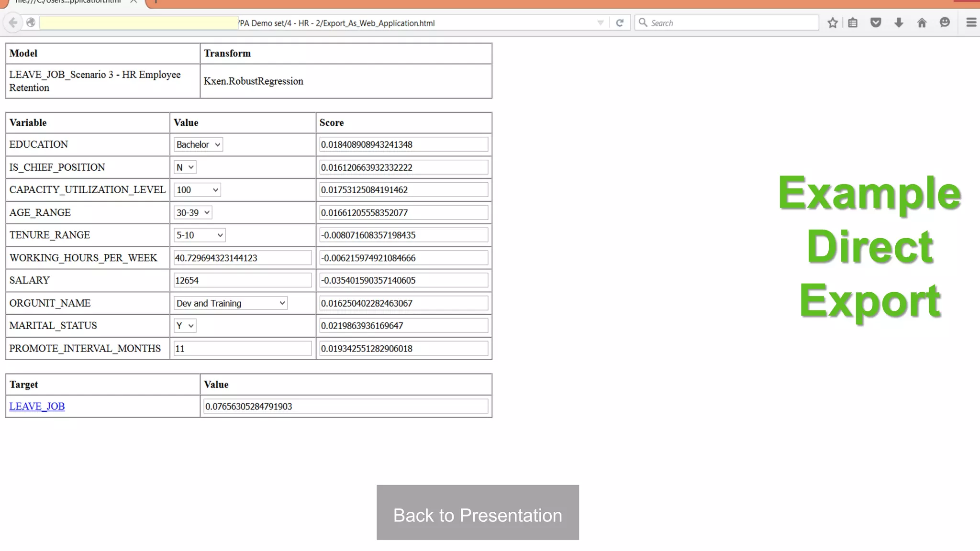This screenshot has height=551, width=980.
Task: Click the EDUCATION variable label
Action: [39, 144]
